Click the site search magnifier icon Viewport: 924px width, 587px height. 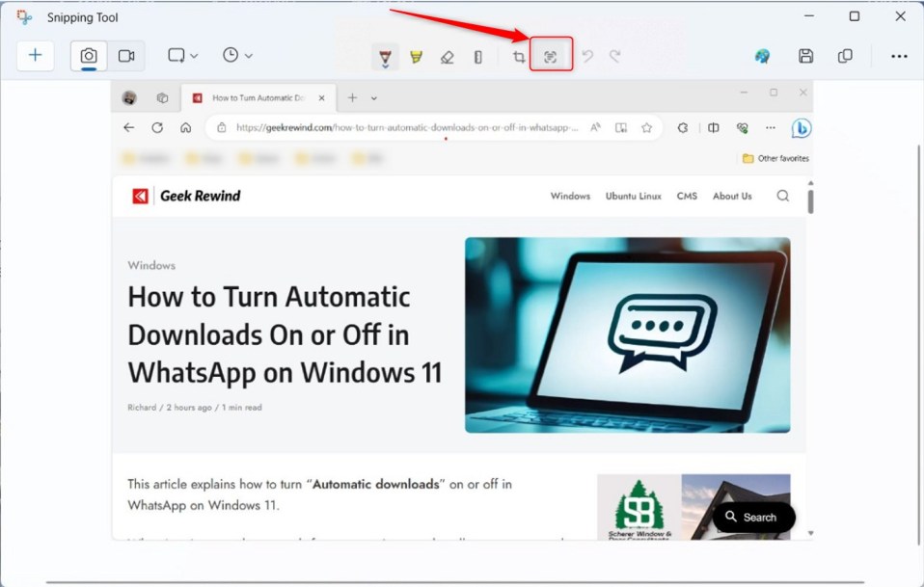pyautogui.click(x=783, y=196)
